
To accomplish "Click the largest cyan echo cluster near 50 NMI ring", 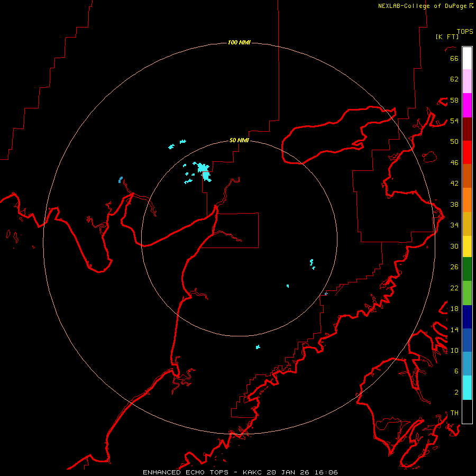I will point(204,171).
